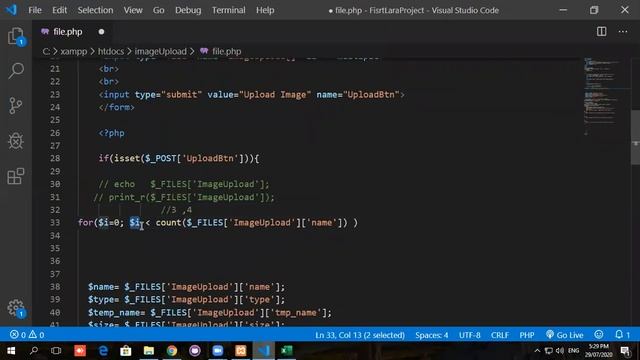640x360 pixels.
Task: Open Windows taskbar search
Action: (x=34, y=351)
